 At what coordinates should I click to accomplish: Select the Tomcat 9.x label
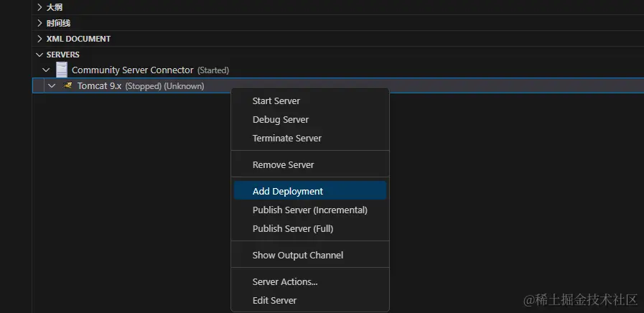99,86
